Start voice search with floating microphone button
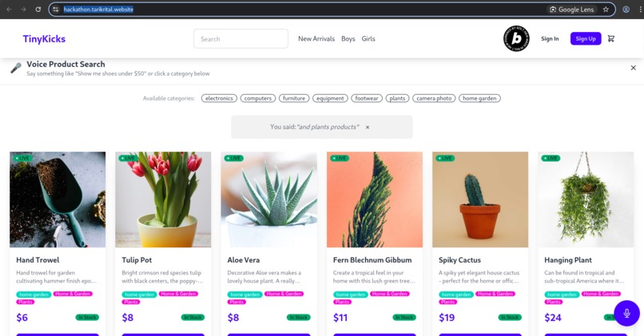 click(x=626, y=314)
